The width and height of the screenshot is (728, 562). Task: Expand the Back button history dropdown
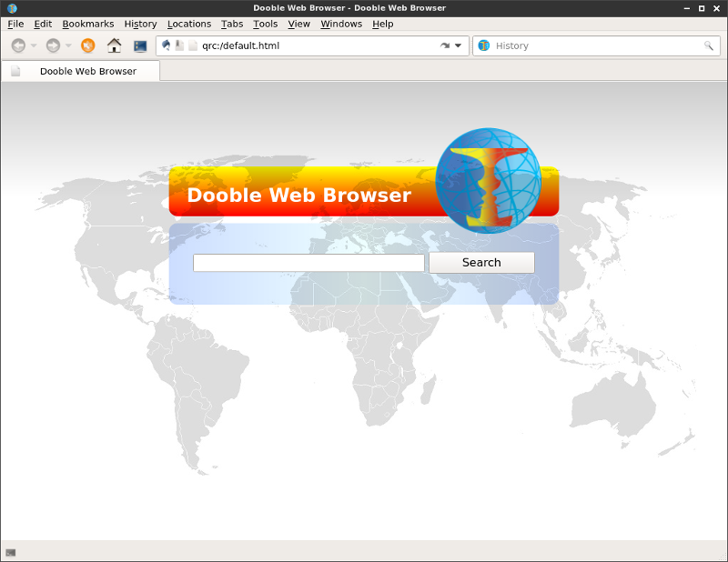coord(34,45)
